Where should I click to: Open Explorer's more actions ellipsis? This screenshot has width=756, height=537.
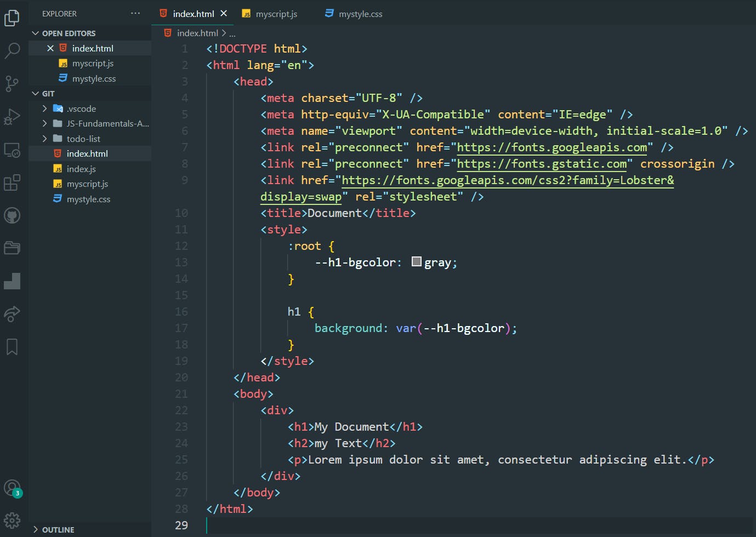[135, 13]
